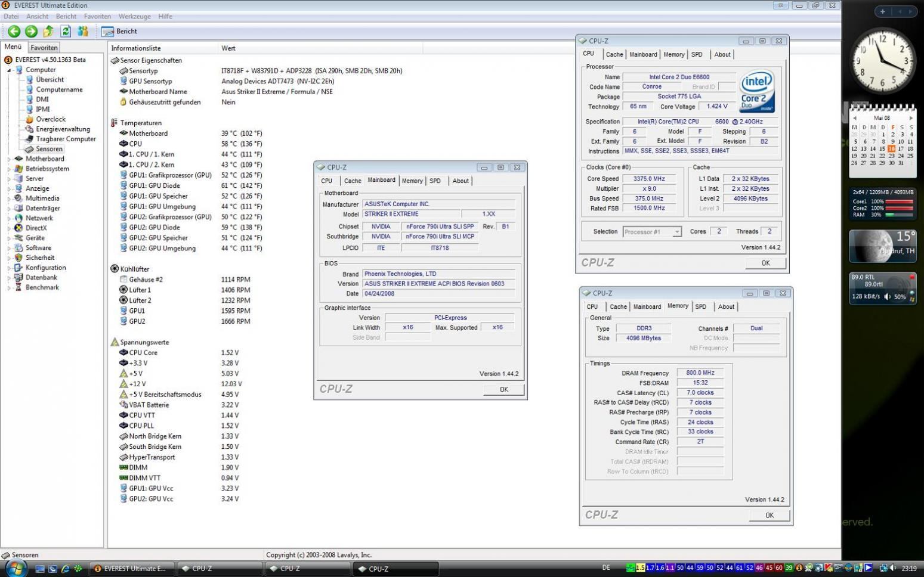Click the Temperaturen thermometer icon
924x577 pixels.
[x=115, y=123]
